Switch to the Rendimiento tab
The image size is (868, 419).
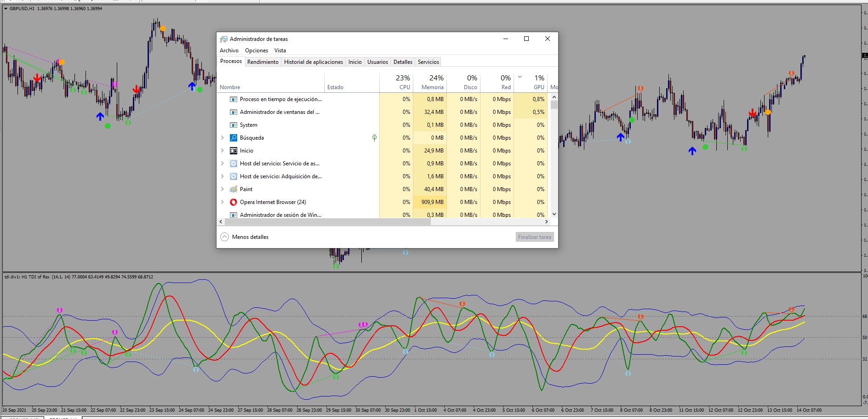(263, 62)
